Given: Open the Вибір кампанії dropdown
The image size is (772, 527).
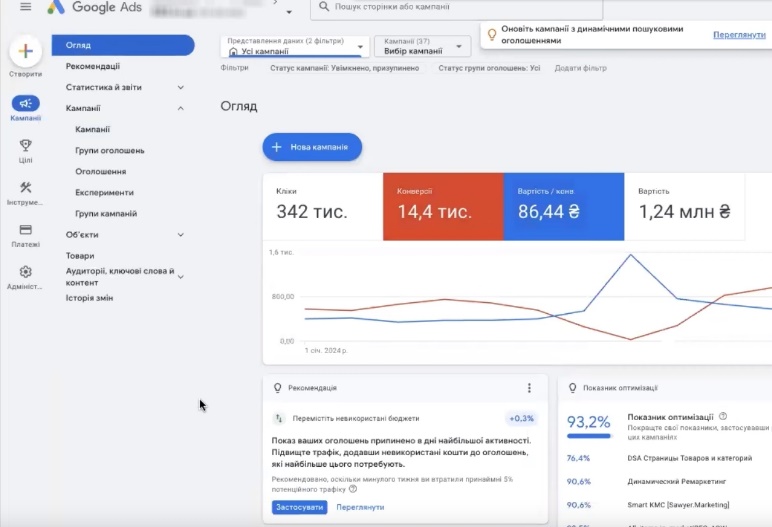Looking at the screenshot, I should click(x=421, y=47).
